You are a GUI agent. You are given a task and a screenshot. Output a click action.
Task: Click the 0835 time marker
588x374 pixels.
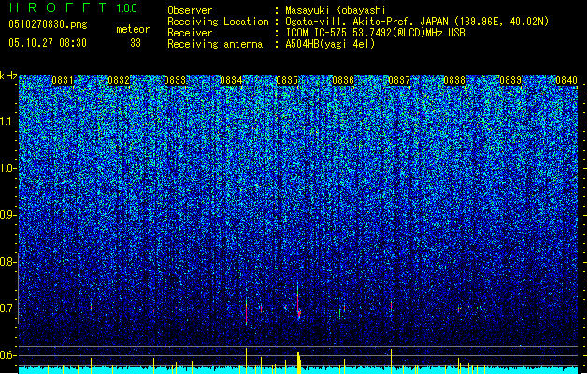(x=287, y=80)
